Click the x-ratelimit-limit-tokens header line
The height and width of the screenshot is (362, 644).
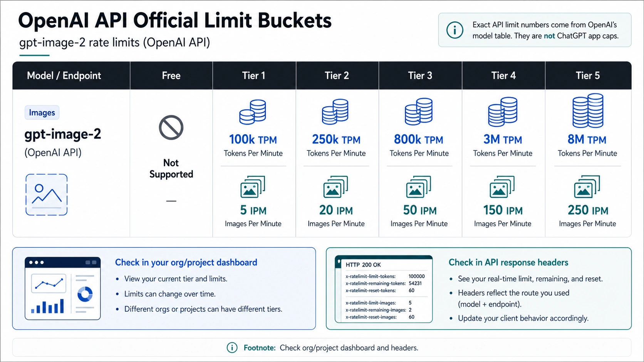[385, 276]
